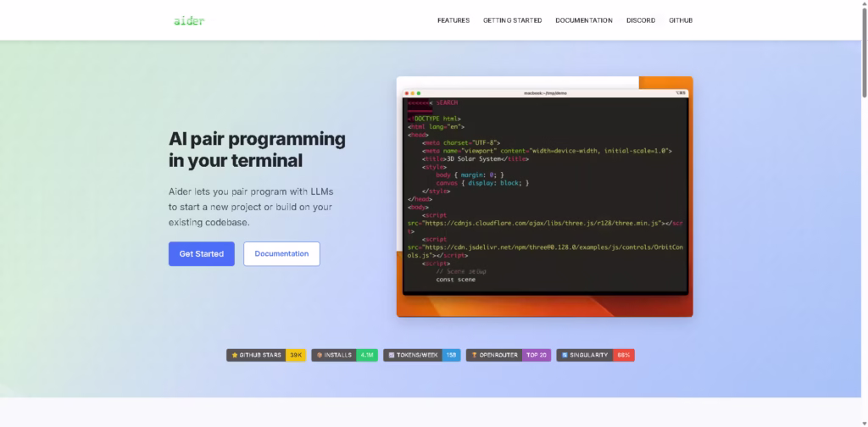This screenshot has width=868, height=427.
Task: Click the terminal demo video preview
Action: tap(544, 197)
